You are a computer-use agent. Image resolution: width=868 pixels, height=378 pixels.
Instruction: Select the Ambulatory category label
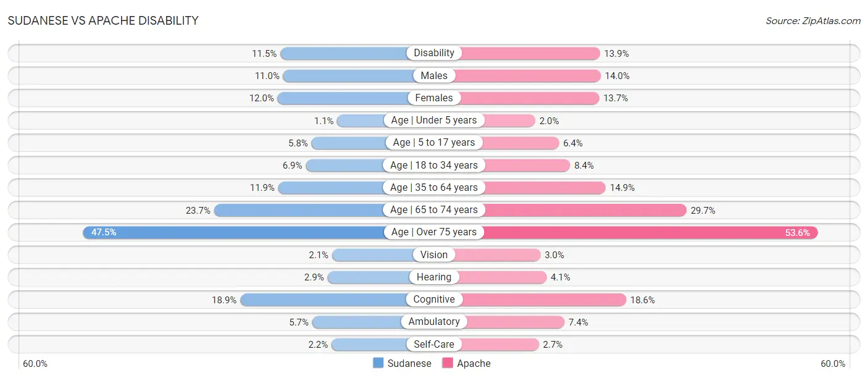tap(434, 322)
